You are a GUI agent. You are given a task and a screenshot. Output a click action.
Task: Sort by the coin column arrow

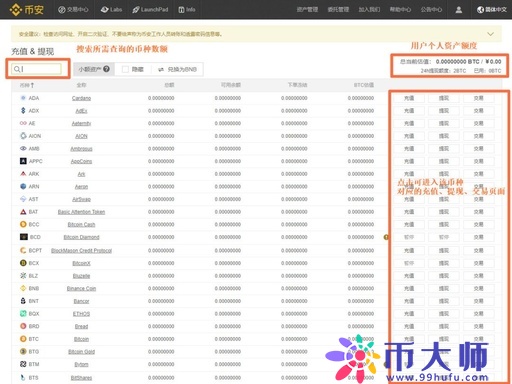(x=32, y=85)
